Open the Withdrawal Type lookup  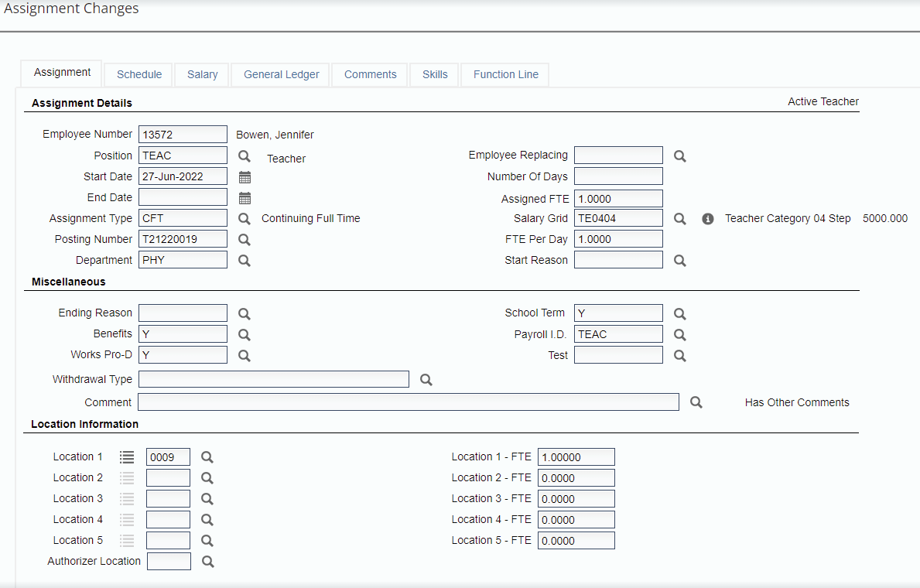point(426,380)
